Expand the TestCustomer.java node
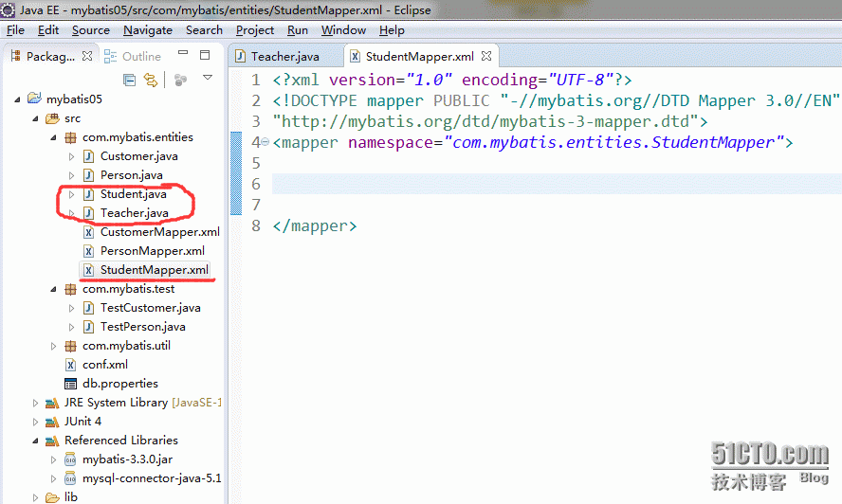Image resolution: width=842 pixels, height=504 pixels. (x=71, y=308)
